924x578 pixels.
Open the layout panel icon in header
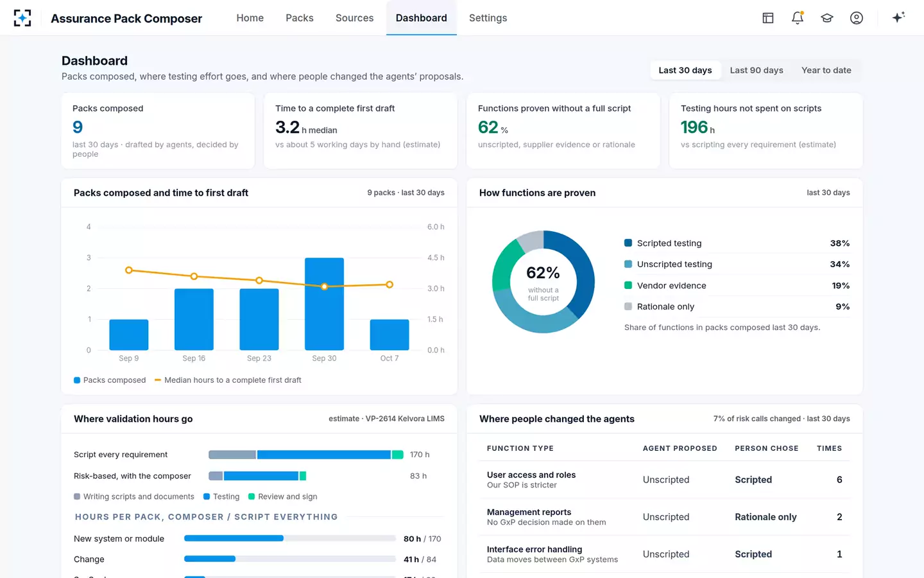(x=768, y=18)
